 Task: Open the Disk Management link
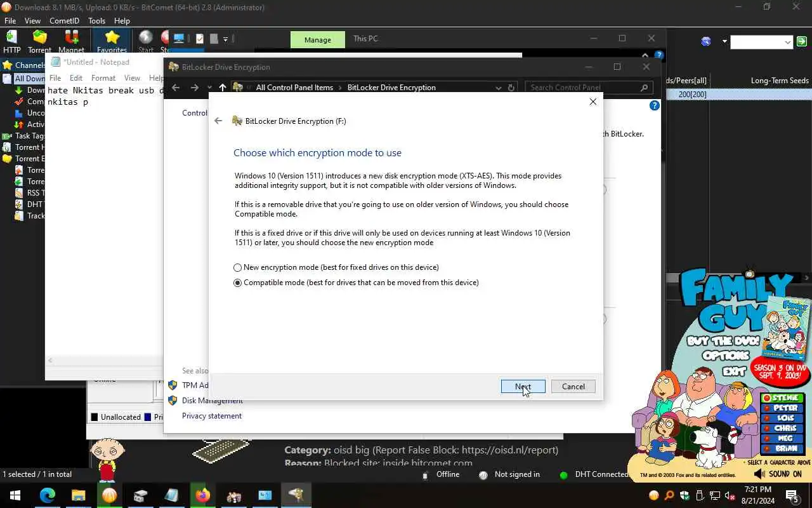(x=212, y=401)
